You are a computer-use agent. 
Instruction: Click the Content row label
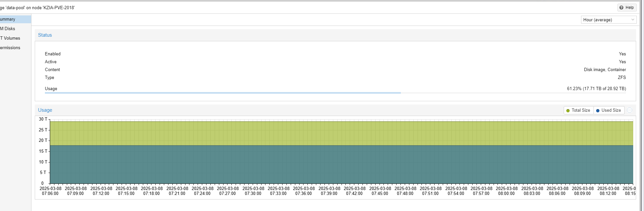(x=52, y=70)
